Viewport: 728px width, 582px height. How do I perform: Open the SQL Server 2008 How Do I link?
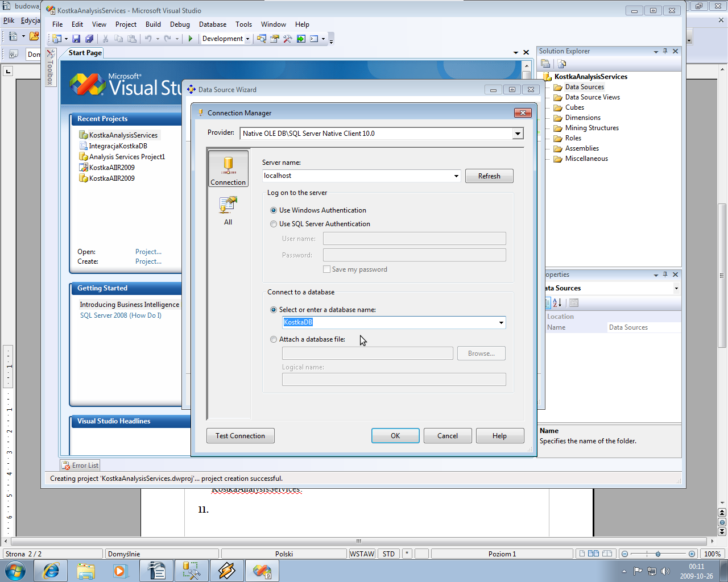click(x=121, y=315)
